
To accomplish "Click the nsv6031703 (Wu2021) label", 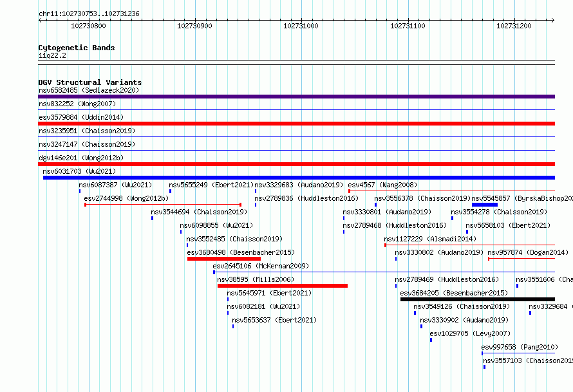I will click(x=79, y=171).
